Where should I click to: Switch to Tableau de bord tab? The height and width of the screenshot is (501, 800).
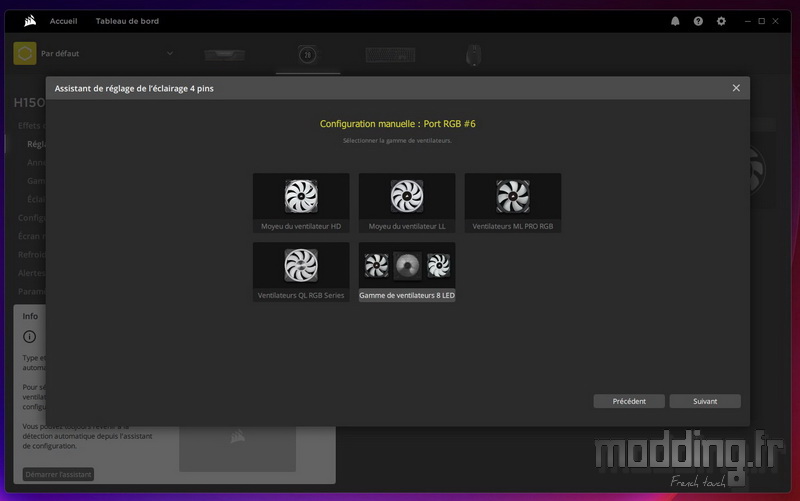pos(127,21)
